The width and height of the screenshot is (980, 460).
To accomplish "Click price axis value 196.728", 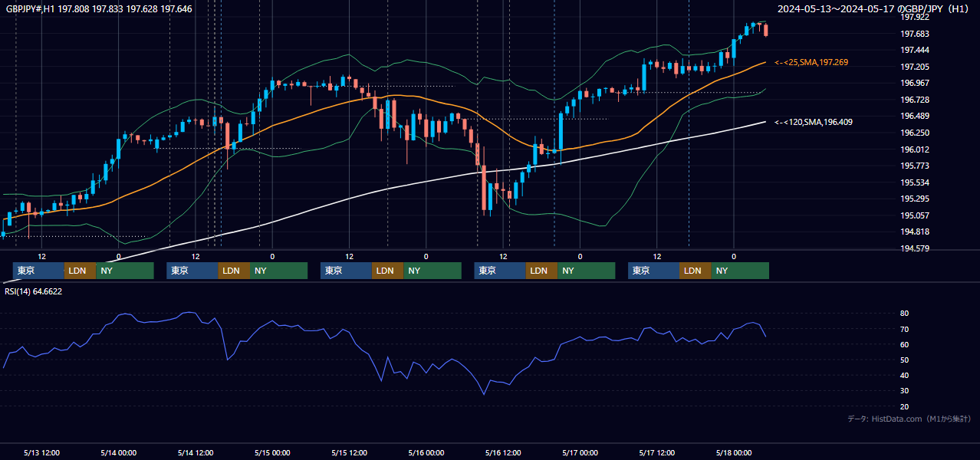I will pyautogui.click(x=915, y=100).
